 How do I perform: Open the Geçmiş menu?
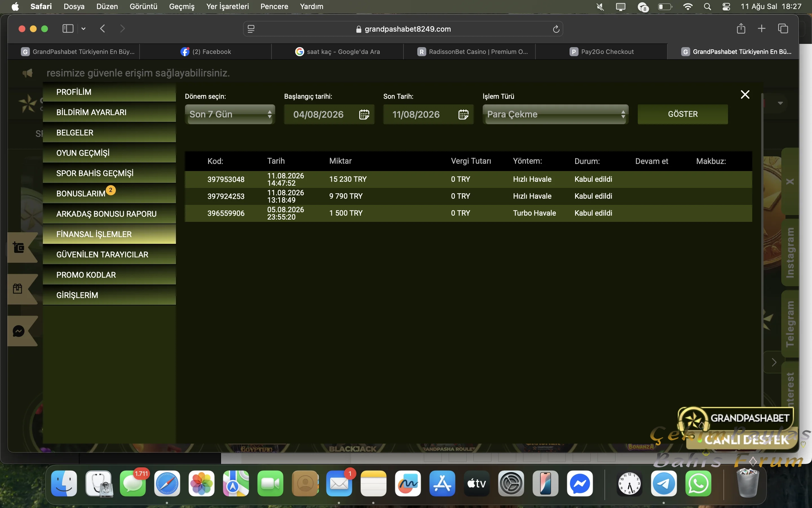(x=182, y=7)
